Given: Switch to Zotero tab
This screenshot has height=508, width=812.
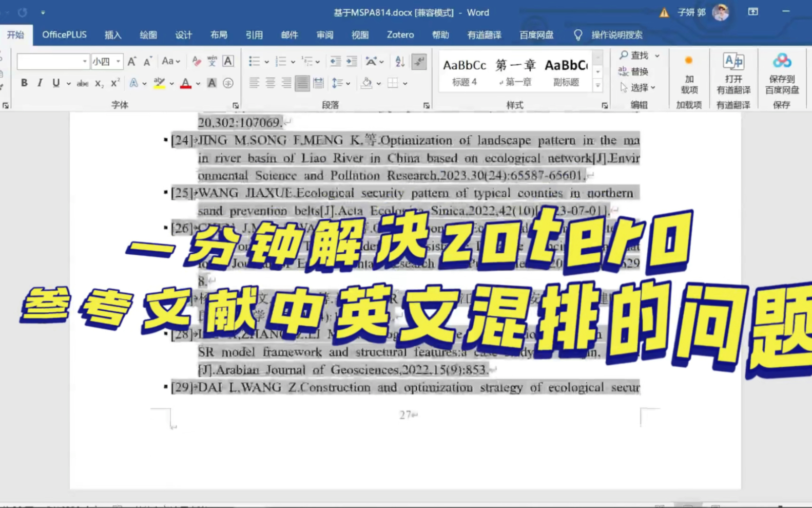Looking at the screenshot, I should pos(400,35).
